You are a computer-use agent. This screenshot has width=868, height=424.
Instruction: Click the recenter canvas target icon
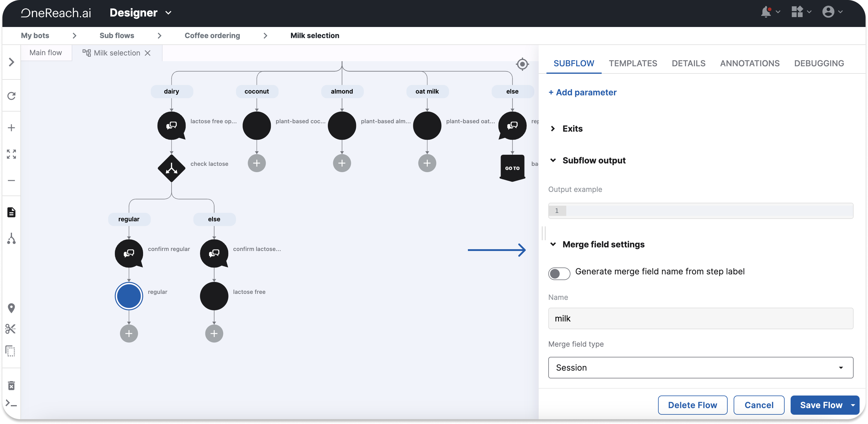(522, 64)
